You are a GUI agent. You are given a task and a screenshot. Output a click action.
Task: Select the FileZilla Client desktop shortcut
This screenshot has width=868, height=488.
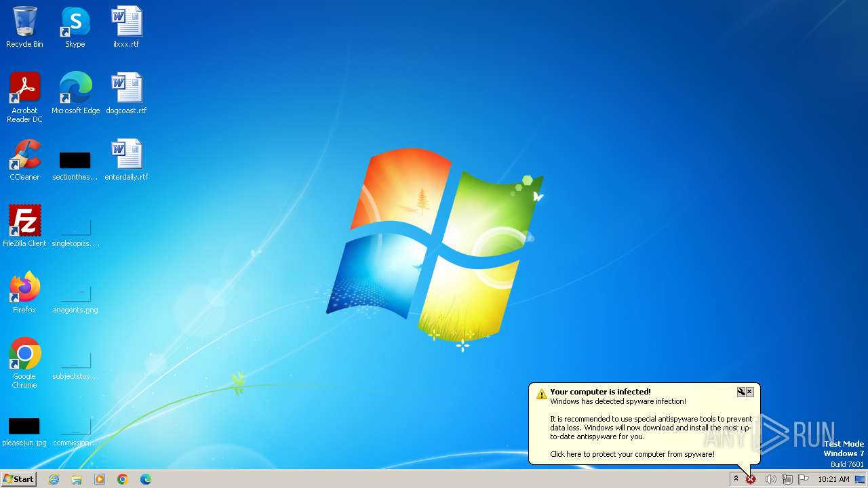tap(24, 226)
